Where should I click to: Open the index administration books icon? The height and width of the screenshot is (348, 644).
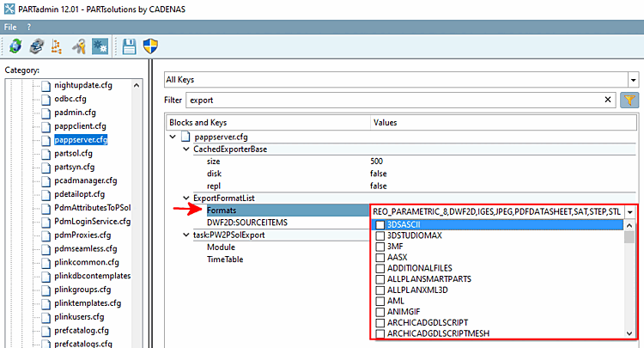tap(37, 46)
